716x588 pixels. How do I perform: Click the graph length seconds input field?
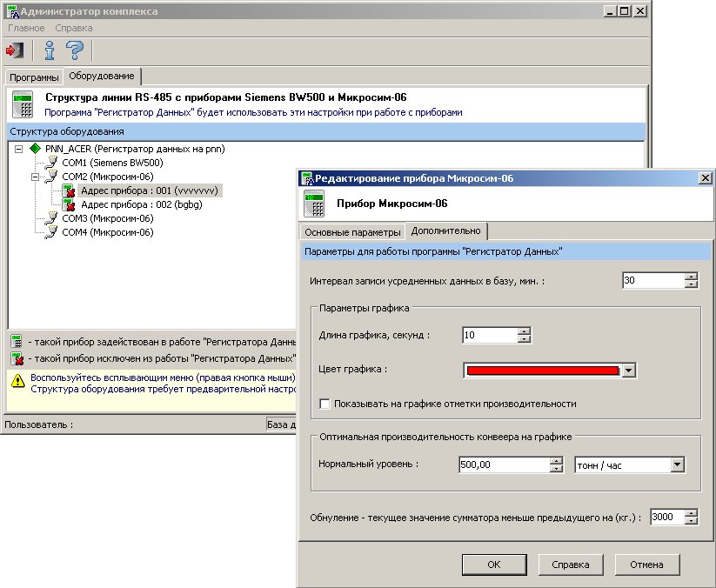[489, 335]
